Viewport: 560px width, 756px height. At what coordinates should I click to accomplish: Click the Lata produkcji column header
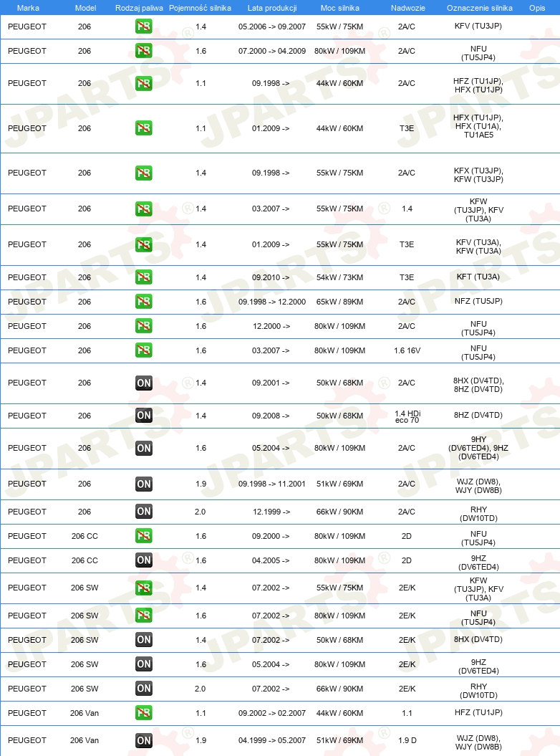[x=272, y=8]
